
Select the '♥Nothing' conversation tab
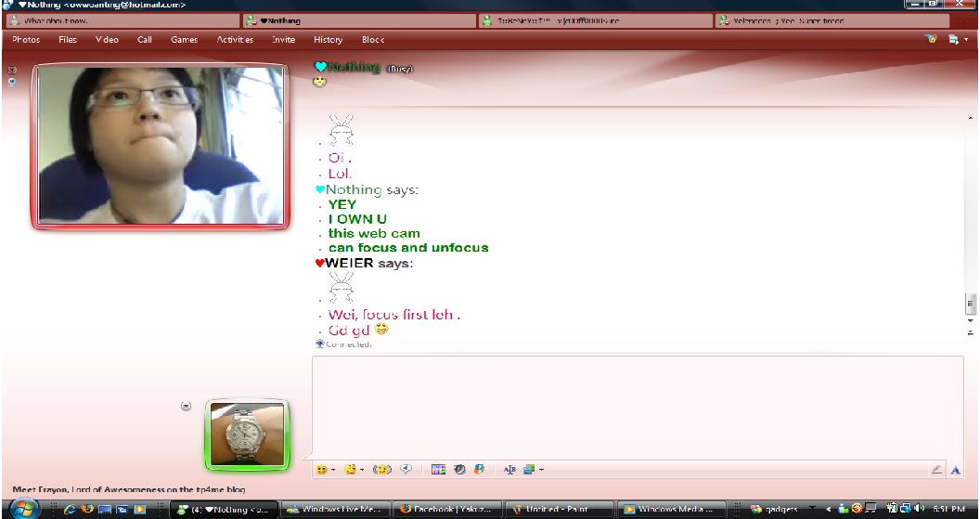pos(359,20)
